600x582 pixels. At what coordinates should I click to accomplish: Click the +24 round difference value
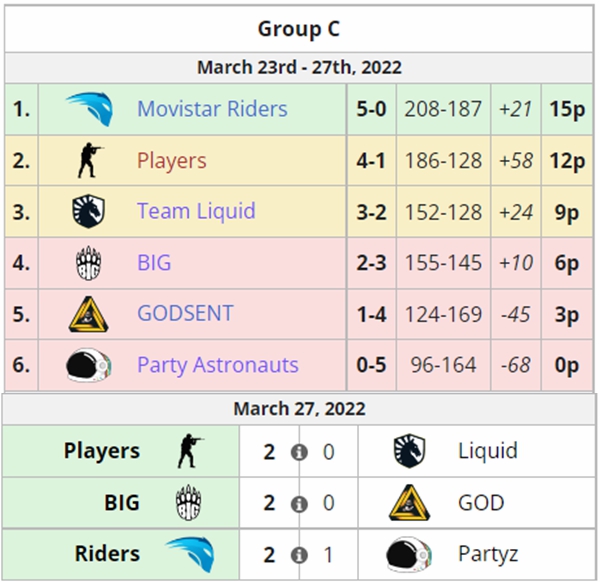tap(515, 212)
